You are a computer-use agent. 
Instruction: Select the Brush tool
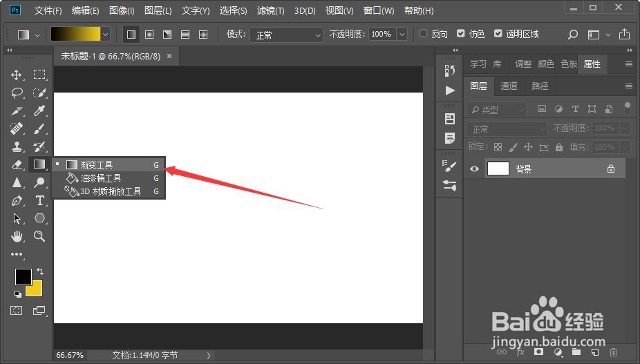pyautogui.click(x=39, y=128)
